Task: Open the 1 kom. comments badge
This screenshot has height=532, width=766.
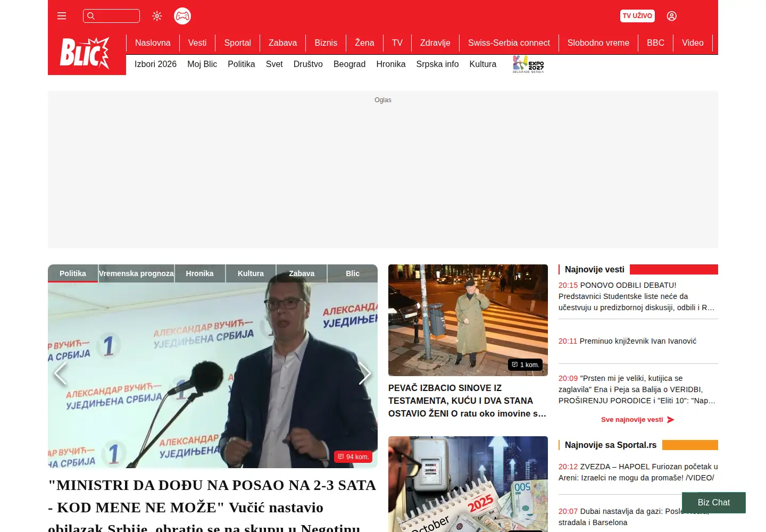Action: [x=525, y=365]
